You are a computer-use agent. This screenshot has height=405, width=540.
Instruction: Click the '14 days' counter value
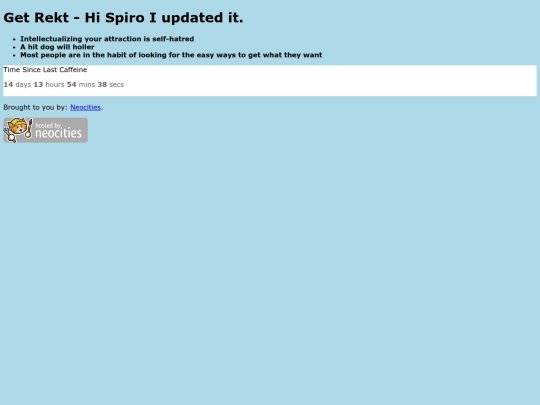tap(17, 84)
